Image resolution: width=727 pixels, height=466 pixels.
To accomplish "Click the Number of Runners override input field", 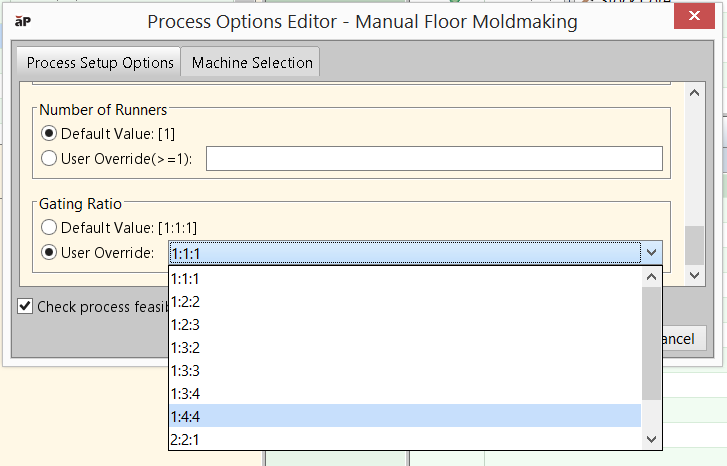I will 434,159.
